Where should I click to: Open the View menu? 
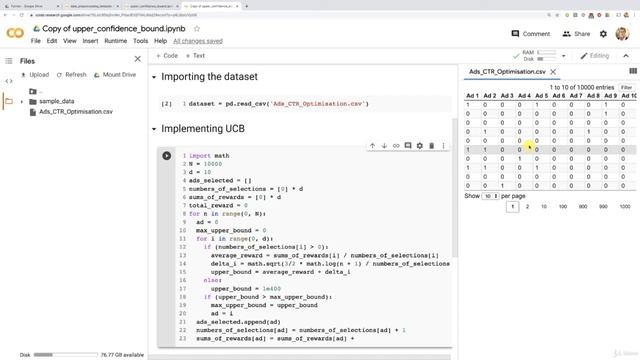point(70,41)
